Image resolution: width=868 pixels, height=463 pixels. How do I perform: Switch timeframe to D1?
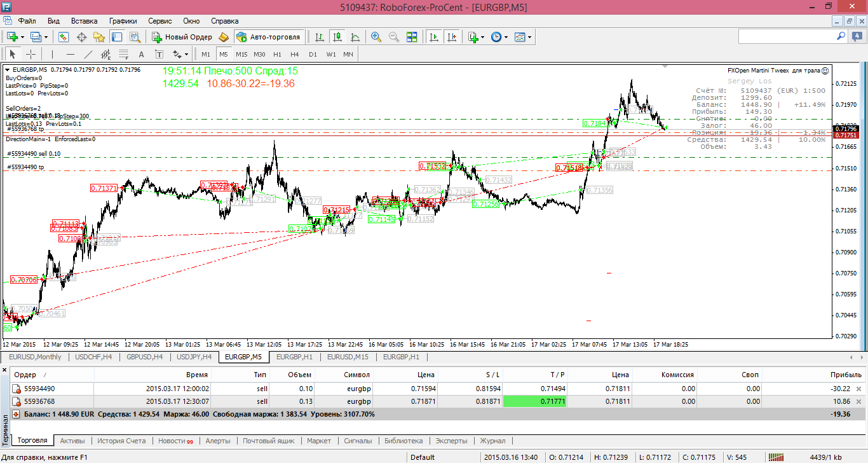point(313,54)
